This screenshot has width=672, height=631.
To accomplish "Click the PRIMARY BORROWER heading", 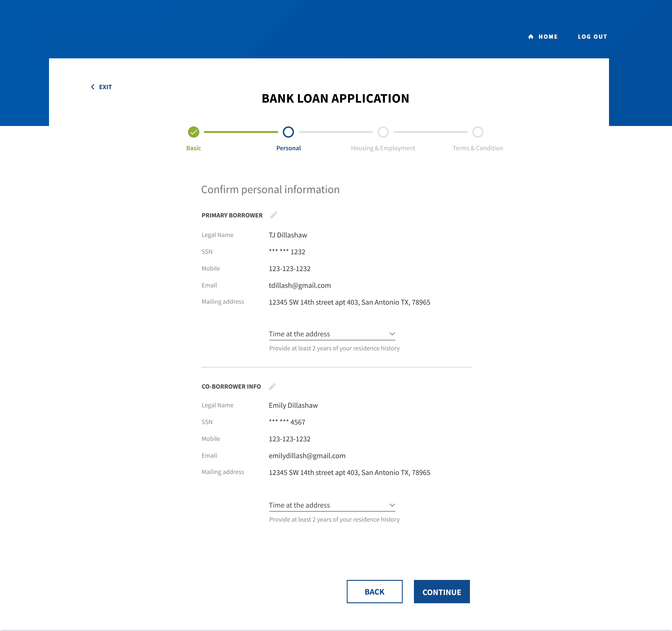I will (232, 215).
